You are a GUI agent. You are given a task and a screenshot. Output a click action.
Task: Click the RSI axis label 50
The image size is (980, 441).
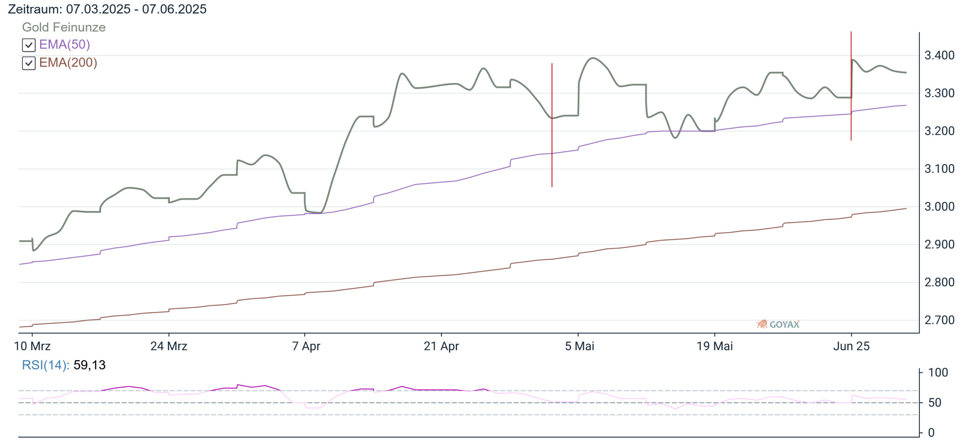click(x=935, y=403)
